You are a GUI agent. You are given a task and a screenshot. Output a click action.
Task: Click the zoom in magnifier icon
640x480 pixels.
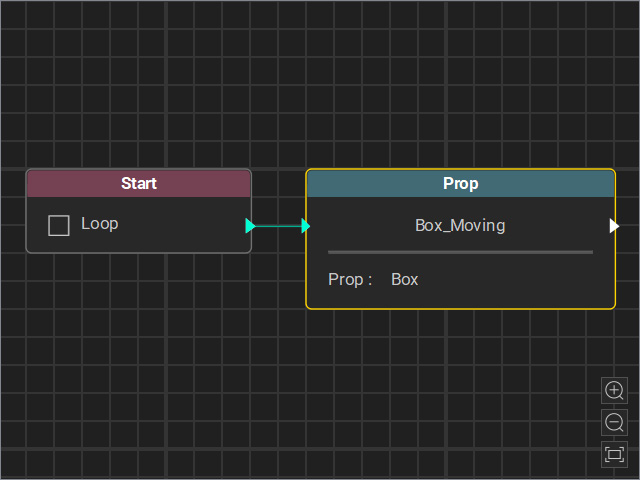pyautogui.click(x=614, y=391)
